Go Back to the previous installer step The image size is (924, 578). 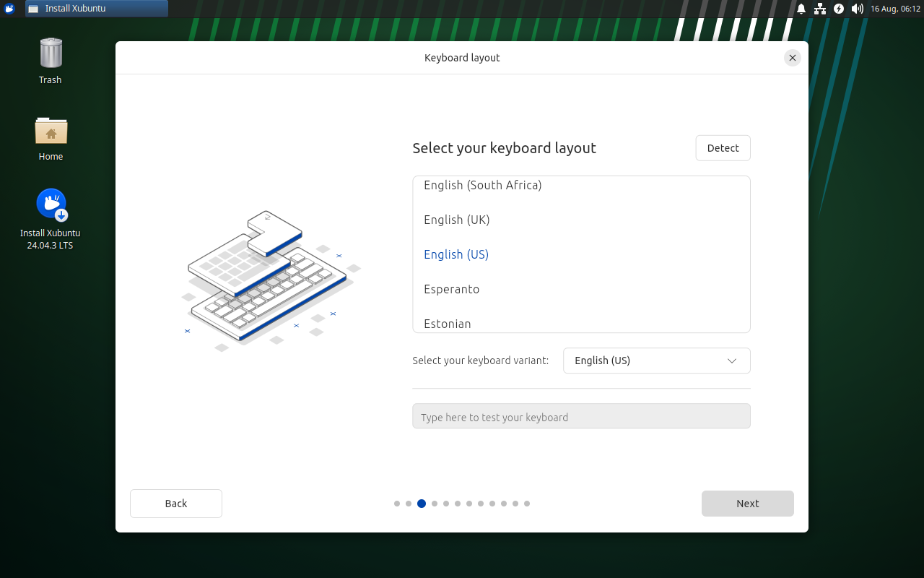click(176, 504)
